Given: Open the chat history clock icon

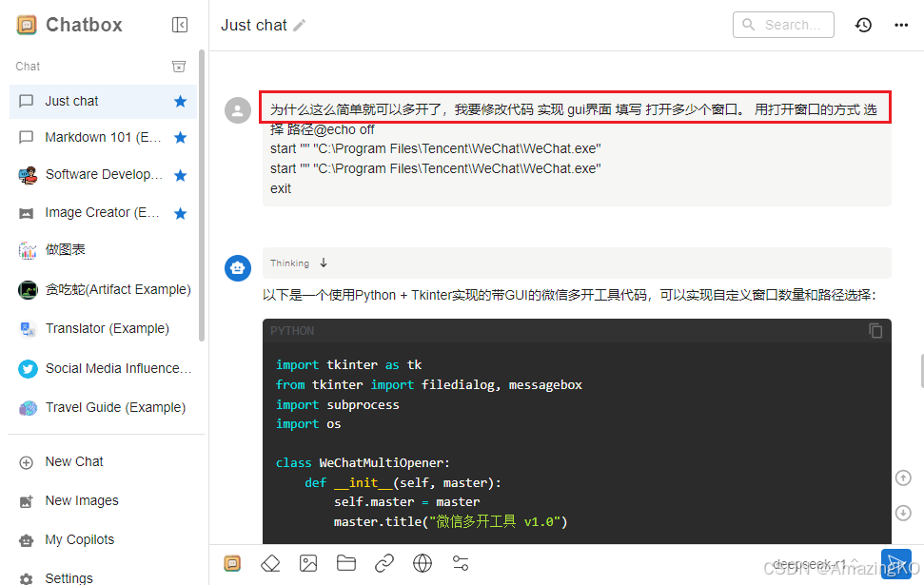Looking at the screenshot, I should (x=863, y=25).
